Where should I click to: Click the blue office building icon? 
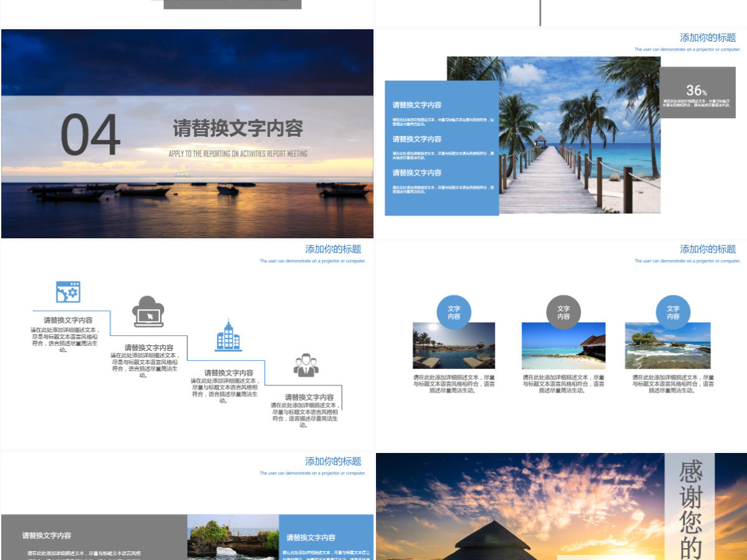[x=228, y=336]
